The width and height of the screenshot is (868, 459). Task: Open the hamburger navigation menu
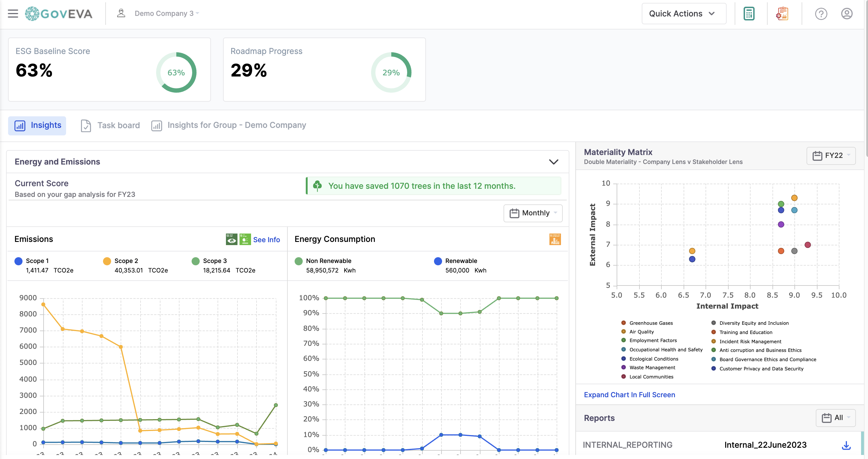coord(13,14)
